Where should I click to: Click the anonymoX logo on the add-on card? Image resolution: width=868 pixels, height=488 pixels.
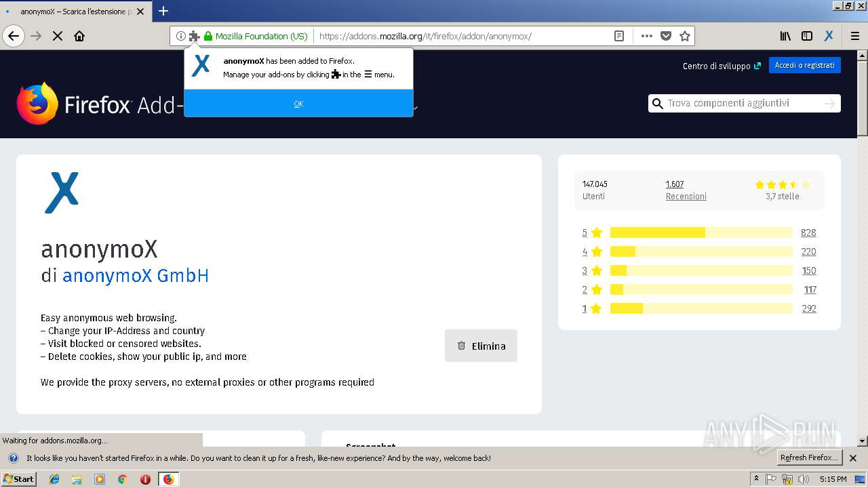coord(62,192)
